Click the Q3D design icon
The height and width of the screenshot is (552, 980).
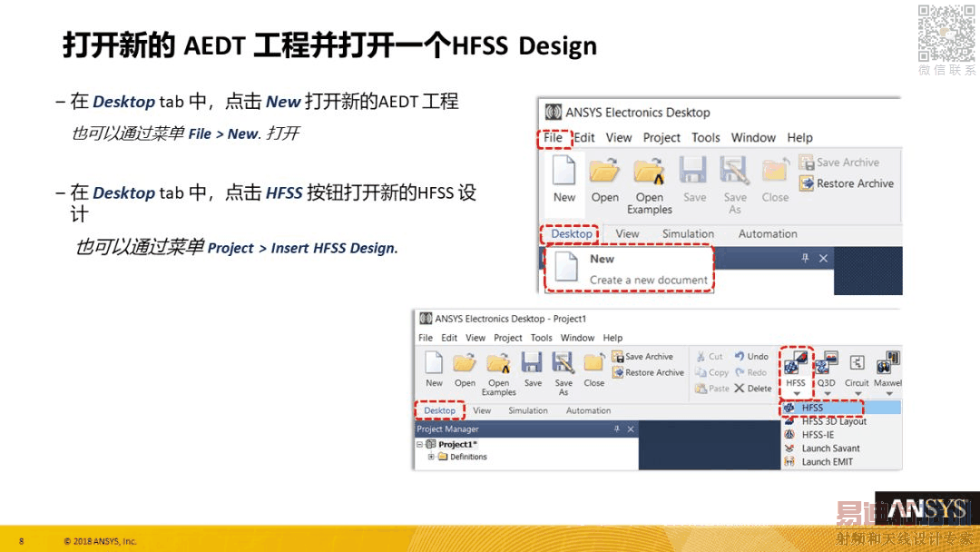827,363
